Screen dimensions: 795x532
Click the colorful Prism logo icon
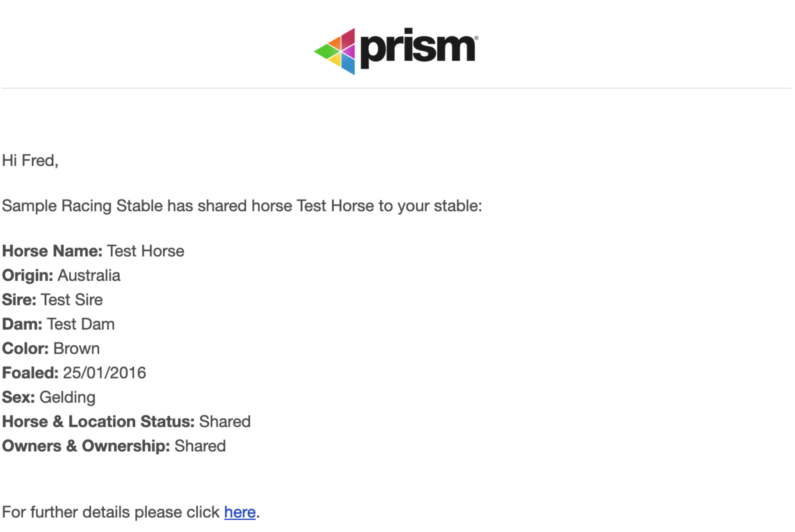(x=335, y=51)
